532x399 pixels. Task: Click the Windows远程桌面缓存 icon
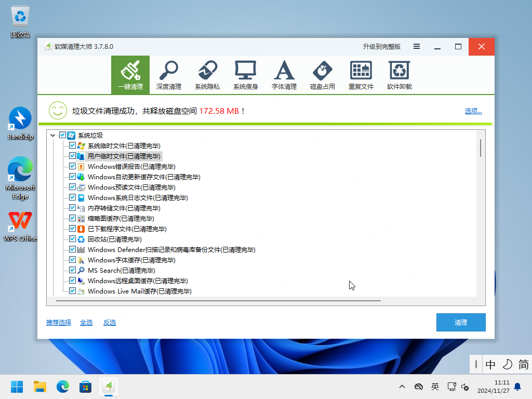(x=81, y=281)
